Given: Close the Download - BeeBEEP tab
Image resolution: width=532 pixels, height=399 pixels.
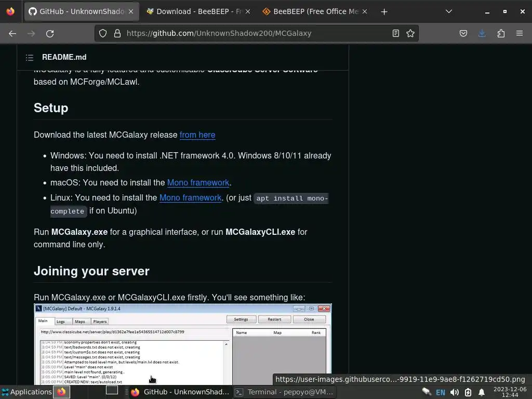Looking at the screenshot, I should (x=248, y=11).
